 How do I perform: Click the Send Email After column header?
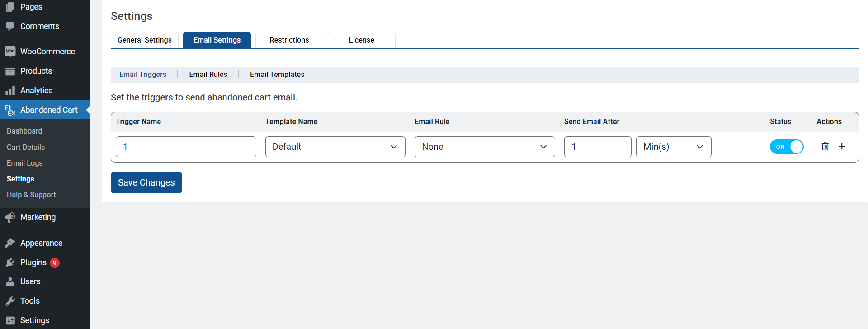[x=592, y=121]
